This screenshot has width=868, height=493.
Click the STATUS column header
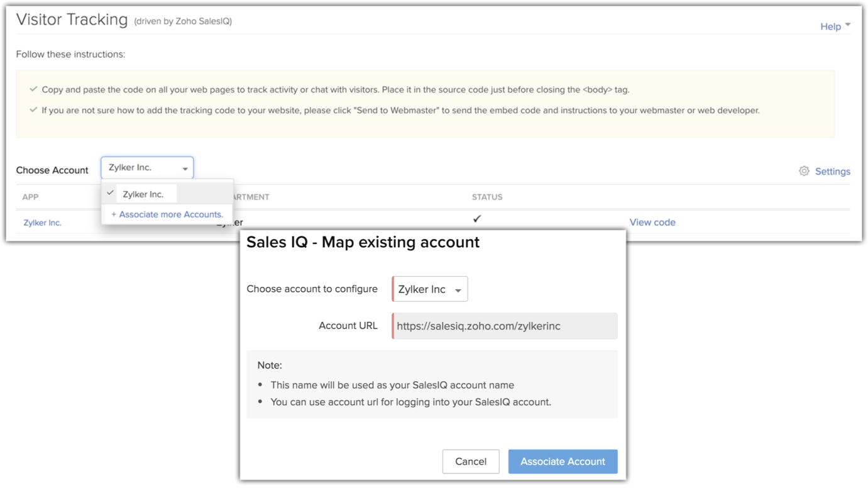tap(487, 197)
